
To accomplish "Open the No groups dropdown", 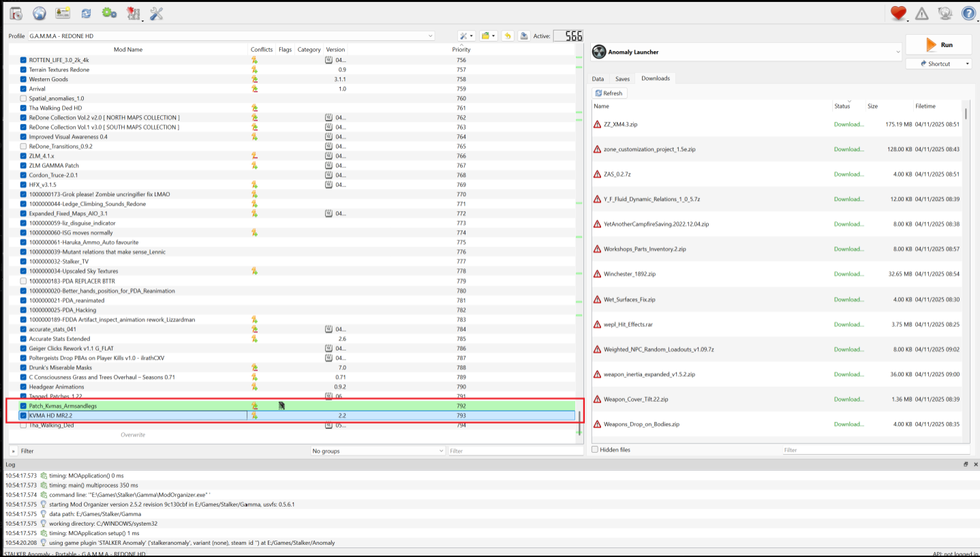I will 378,451.
